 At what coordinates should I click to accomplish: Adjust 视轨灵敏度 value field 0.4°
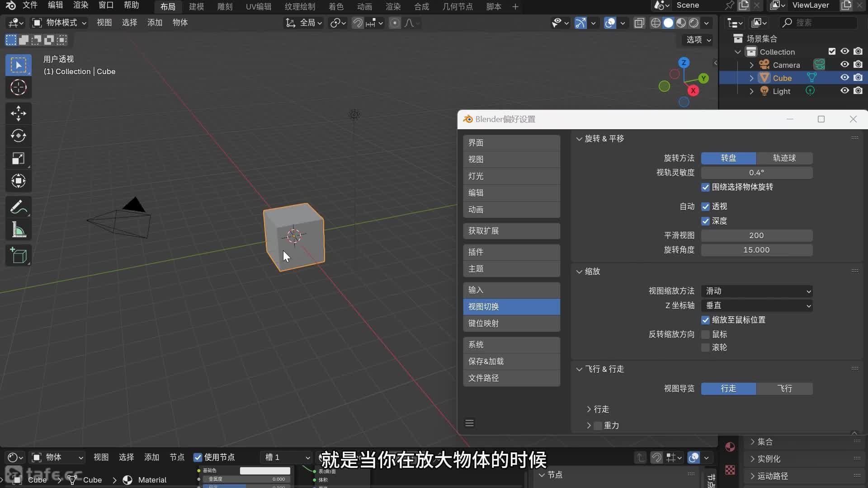click(x=757, y=173)
